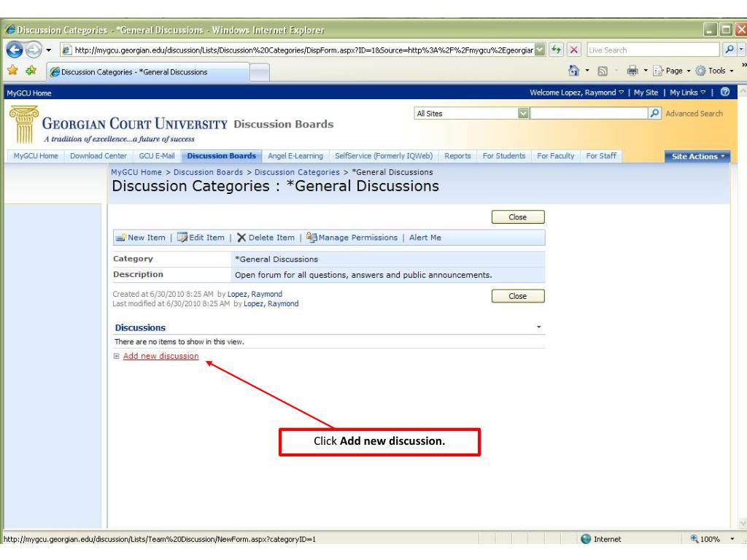Open a new blank browser tab
The image size is (747, 560).
pos(260,72)
